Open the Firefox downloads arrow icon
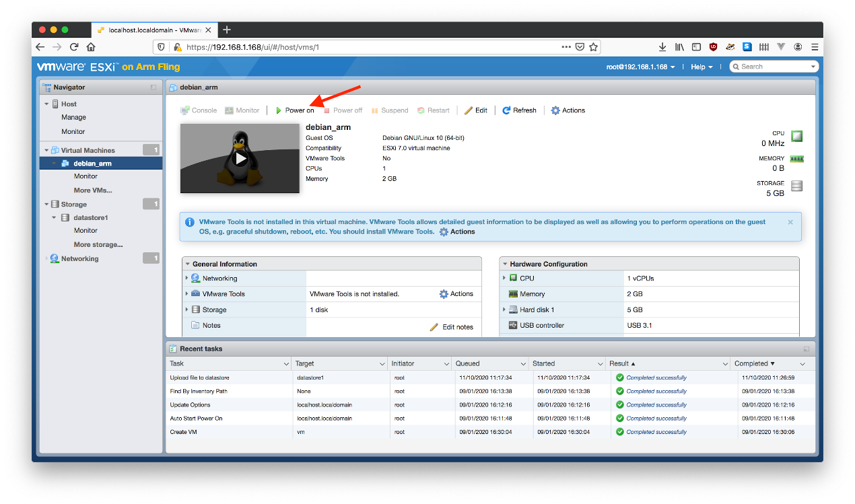 (662, 47)
